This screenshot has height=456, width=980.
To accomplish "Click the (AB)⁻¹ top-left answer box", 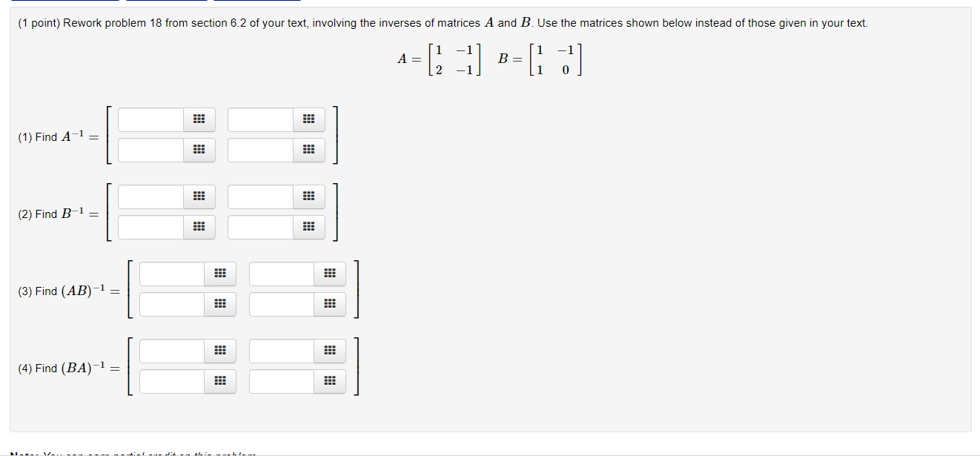I will pyautogui.click(x=170, y=274).
